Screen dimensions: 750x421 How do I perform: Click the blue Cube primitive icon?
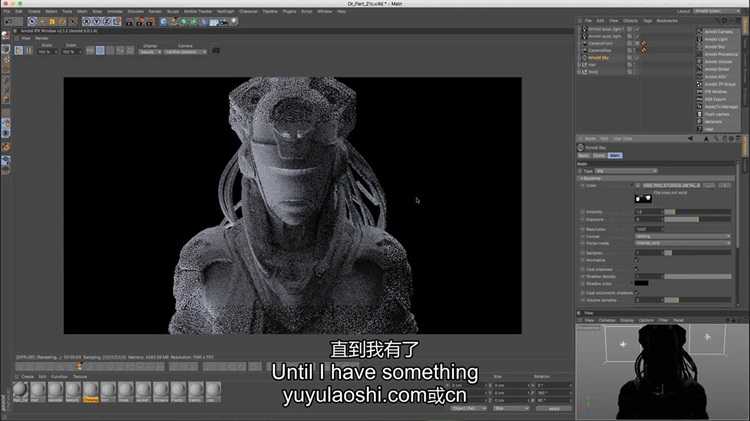tap(164, 22)
